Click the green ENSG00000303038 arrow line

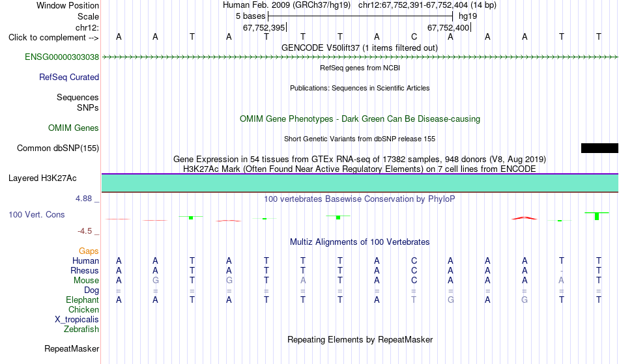[x=360, y=57]
